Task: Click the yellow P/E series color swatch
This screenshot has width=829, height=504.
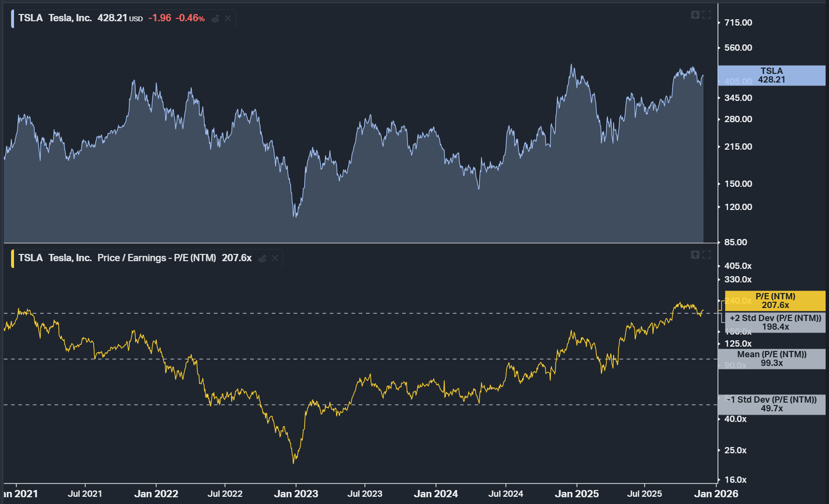Action: [x=13, y=258]
